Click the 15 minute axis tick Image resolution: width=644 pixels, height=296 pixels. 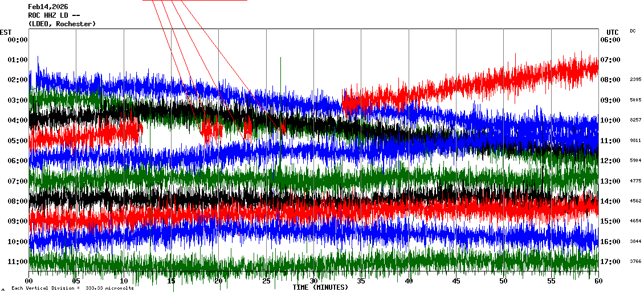(x=171, y=281)
